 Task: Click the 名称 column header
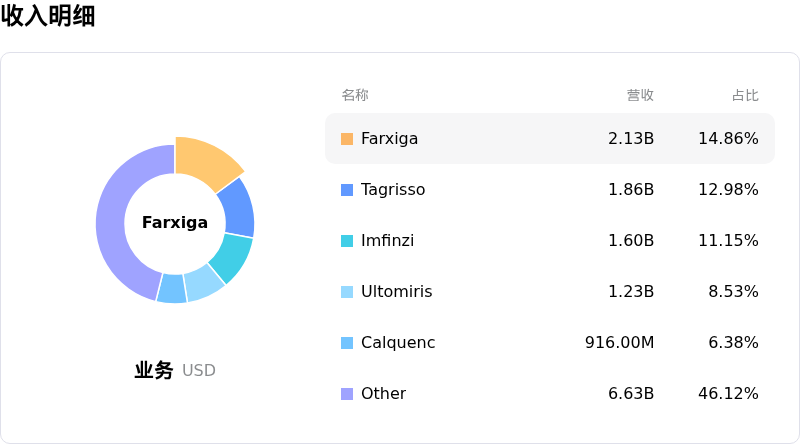click(355, 96)
